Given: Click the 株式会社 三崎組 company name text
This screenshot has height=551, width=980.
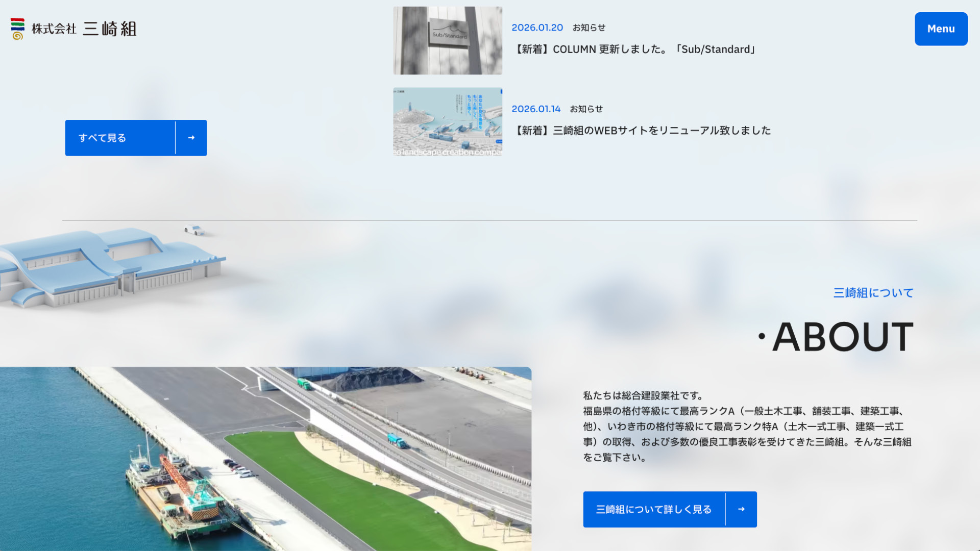Looking at the screenshot, I should pyautogui.click(x=84, y=29).
